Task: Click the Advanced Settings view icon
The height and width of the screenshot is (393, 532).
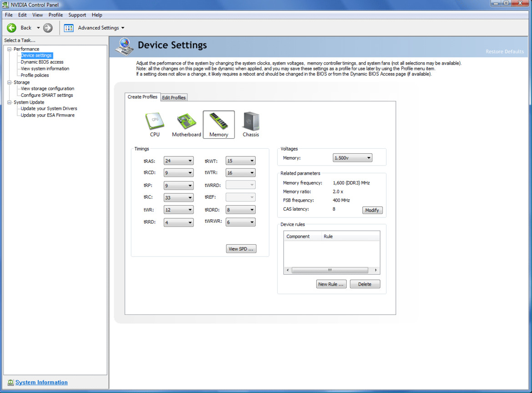Action: (69, 28)
